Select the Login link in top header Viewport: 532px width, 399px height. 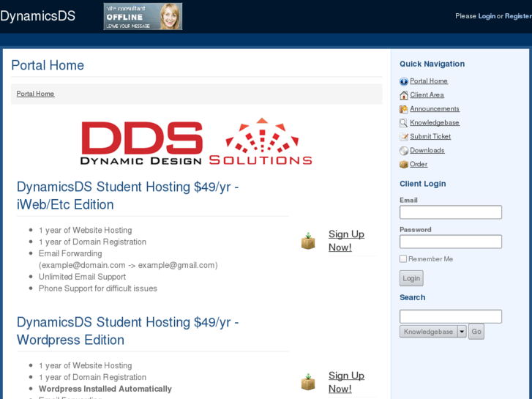(x=487, y=16)
